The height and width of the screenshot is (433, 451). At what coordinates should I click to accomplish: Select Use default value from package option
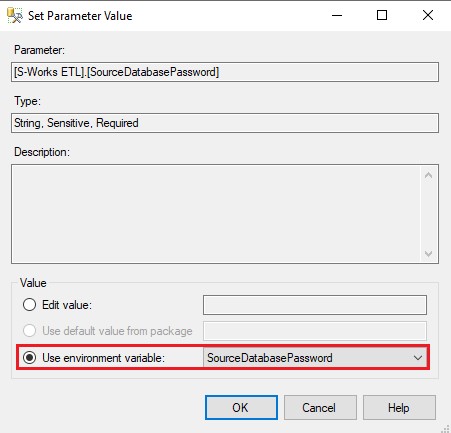(x=29, y=331)
